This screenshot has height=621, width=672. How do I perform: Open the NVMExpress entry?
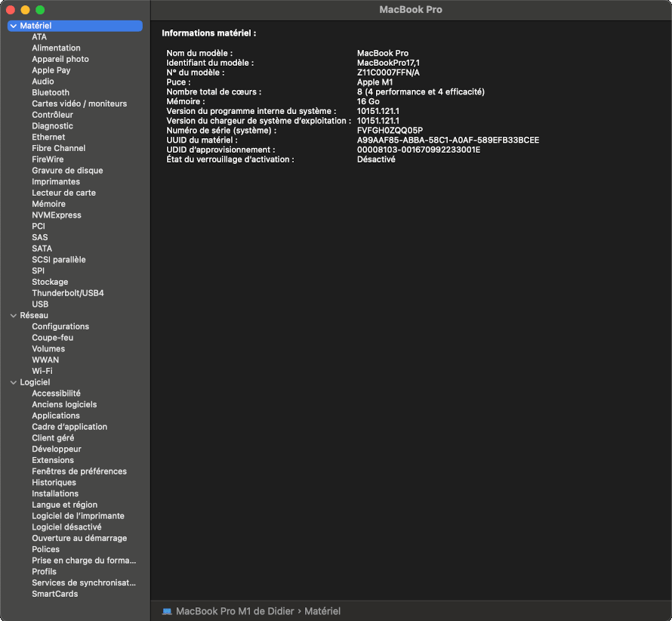coord(57,215)
